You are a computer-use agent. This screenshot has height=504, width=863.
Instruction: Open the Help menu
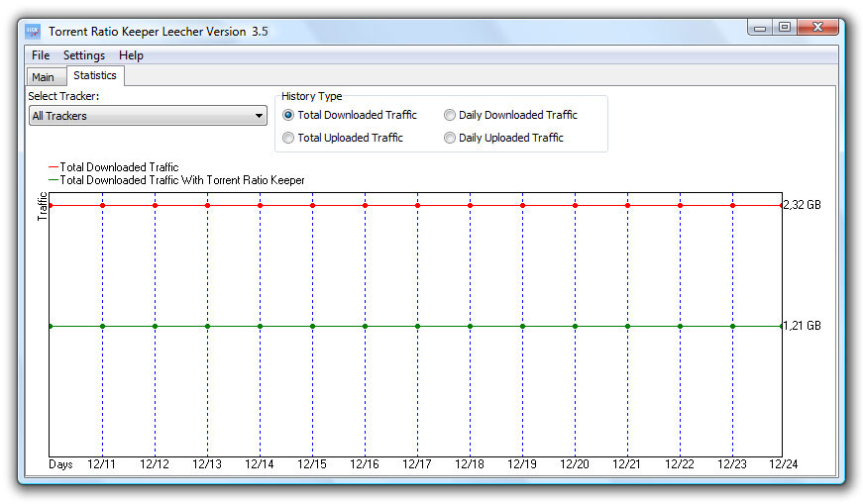[x=131, y=55]
